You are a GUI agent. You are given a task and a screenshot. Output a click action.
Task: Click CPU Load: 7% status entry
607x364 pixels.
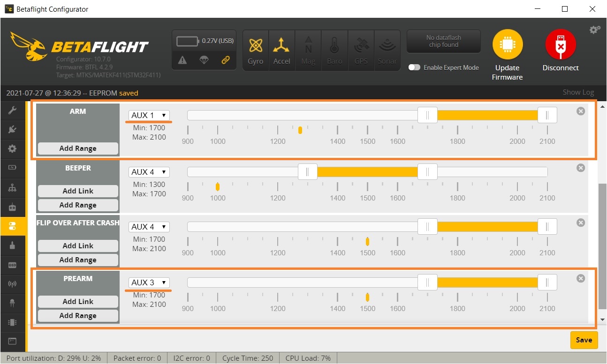[x=308, y=358]
